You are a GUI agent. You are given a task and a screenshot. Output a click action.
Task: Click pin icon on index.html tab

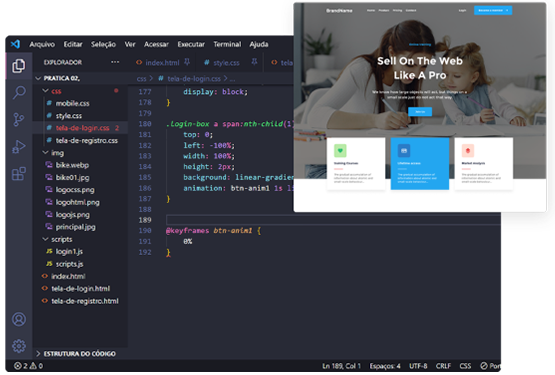187,62
